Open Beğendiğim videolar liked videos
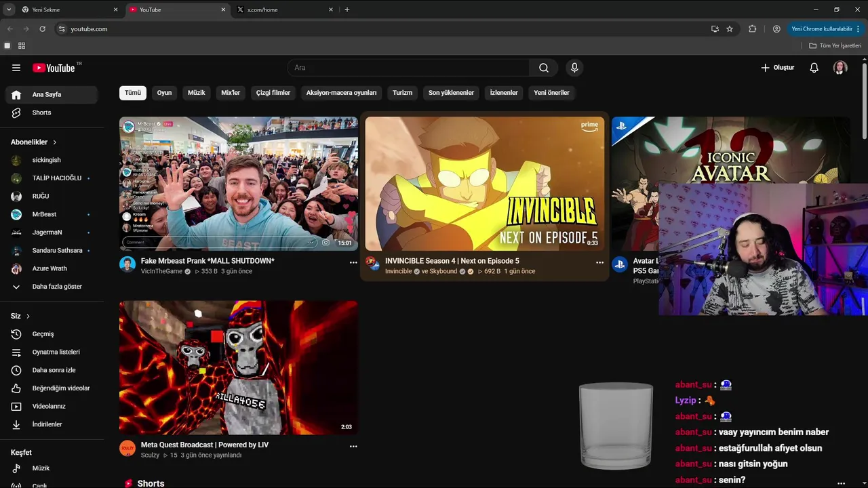The image size is (868, 488). pos(52,388)
